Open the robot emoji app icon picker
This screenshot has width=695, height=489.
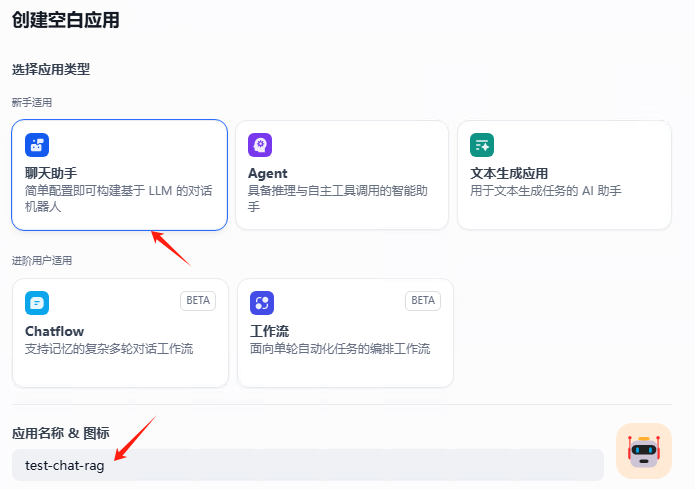643,451
